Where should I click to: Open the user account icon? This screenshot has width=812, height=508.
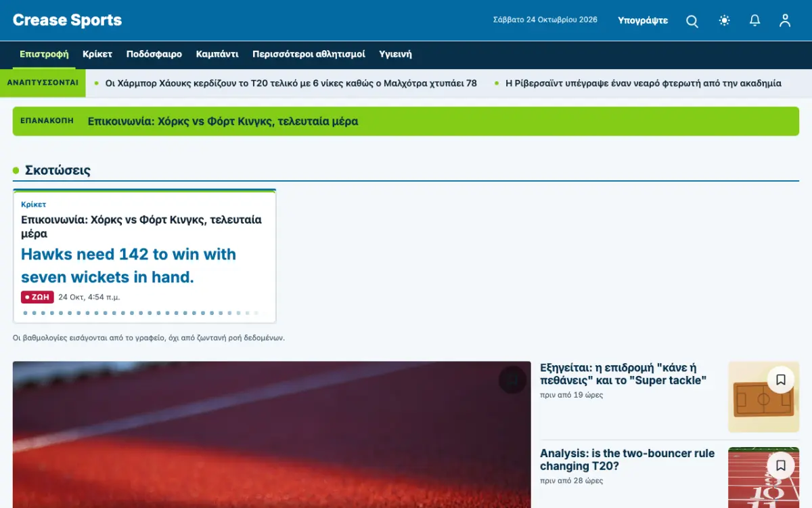785,20
